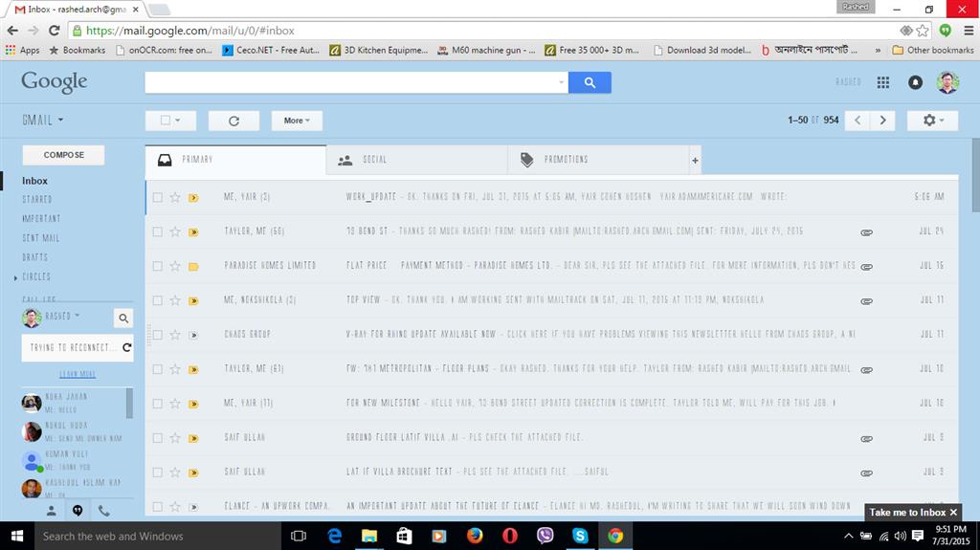Open the onOCR.com bookmark
Viewport: 980px width, 550px height.
[x=165, y=50]
